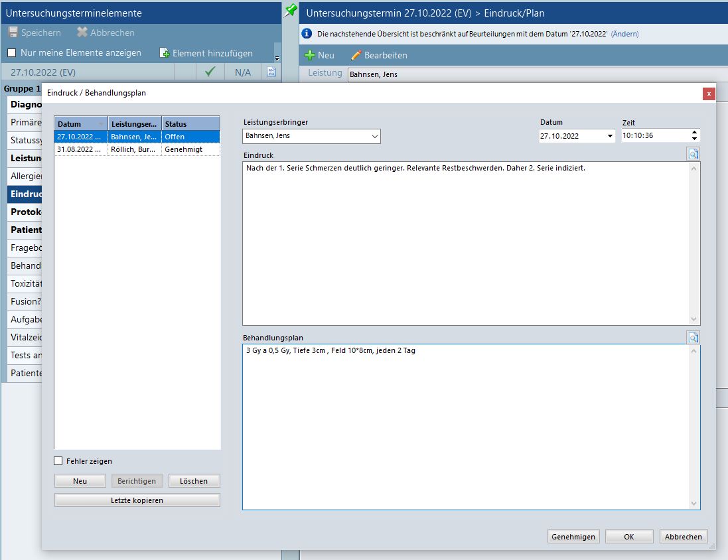Check Nur meine Elemente anzeigen
This screenshot has width=728, height=560.
(12, 53)
